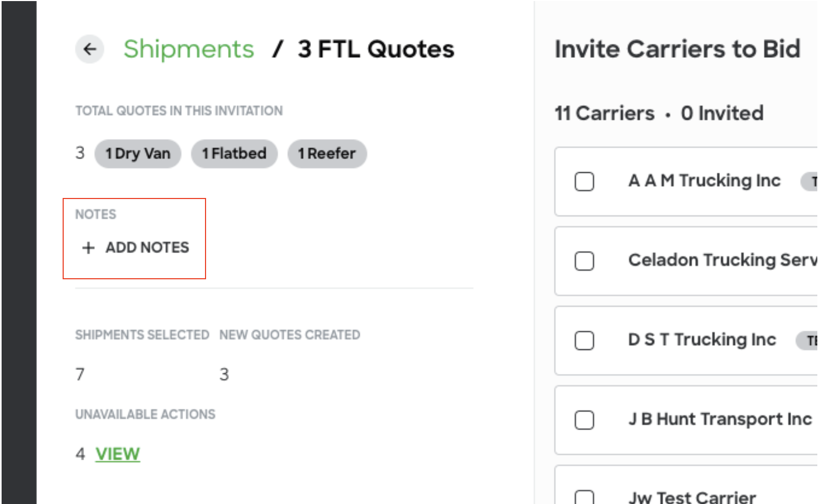
Task: Click the plus icon beside Add Notes
Action: pyautogui.click(x=88, y=248)
